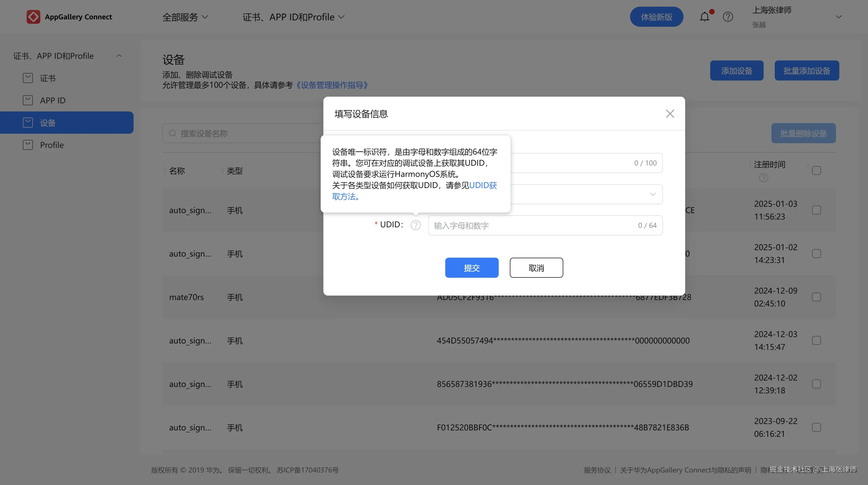
Task: Select the APP ID sidebar icon
Action: 28,100
